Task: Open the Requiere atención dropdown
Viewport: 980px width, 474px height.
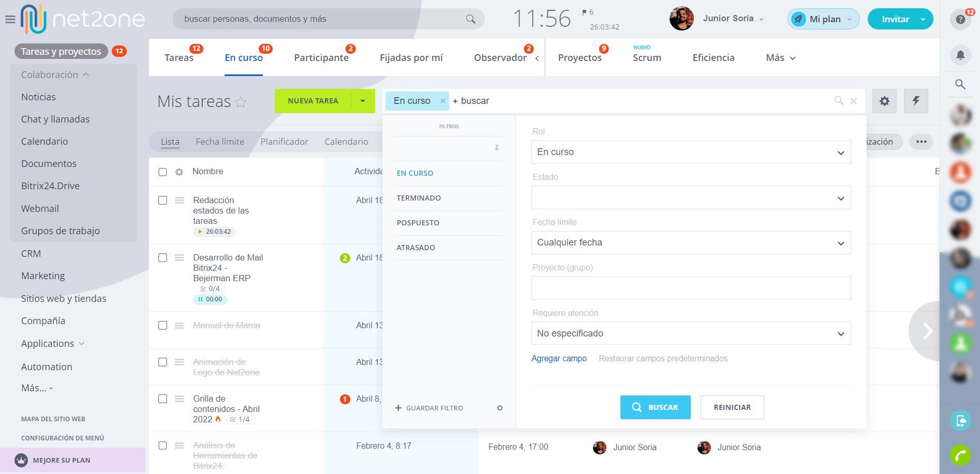Action: click(691, 333)
